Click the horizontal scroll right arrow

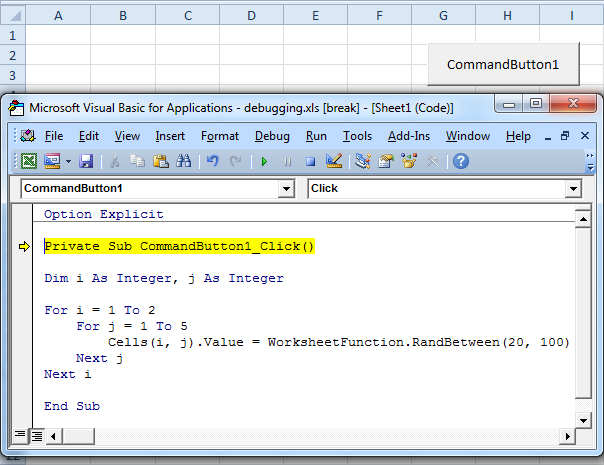click(x=567, y=436)
